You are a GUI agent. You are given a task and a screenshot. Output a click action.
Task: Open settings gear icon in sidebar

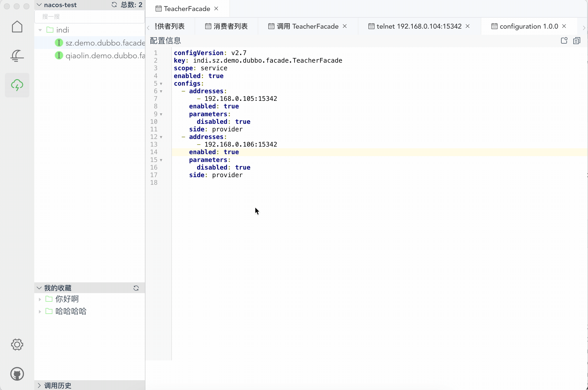[17, 344]
